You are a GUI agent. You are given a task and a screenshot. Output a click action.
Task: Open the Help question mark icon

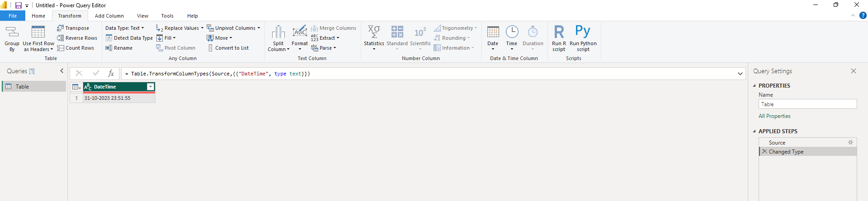point(863,15)
